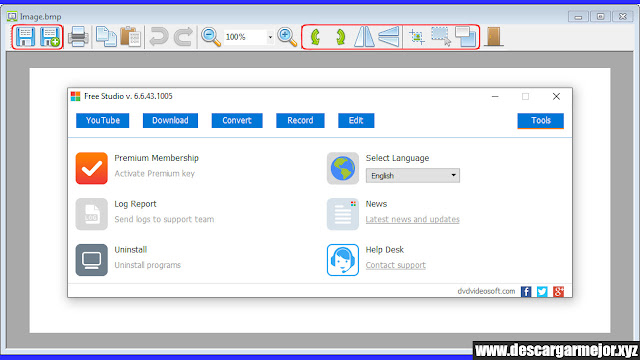This screenshot has width=640, height=360.
Task: Open the Latest news and updates link
Action: point(412,219)
